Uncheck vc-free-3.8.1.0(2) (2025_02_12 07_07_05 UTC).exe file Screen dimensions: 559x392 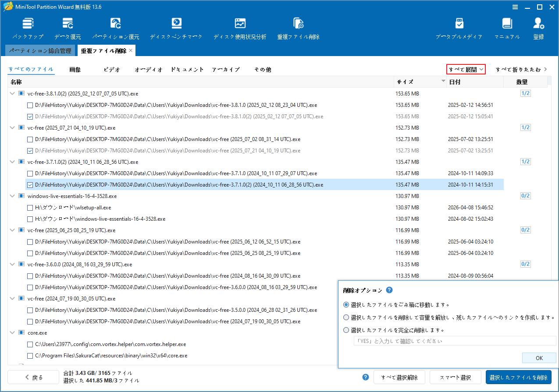[30, 116]
